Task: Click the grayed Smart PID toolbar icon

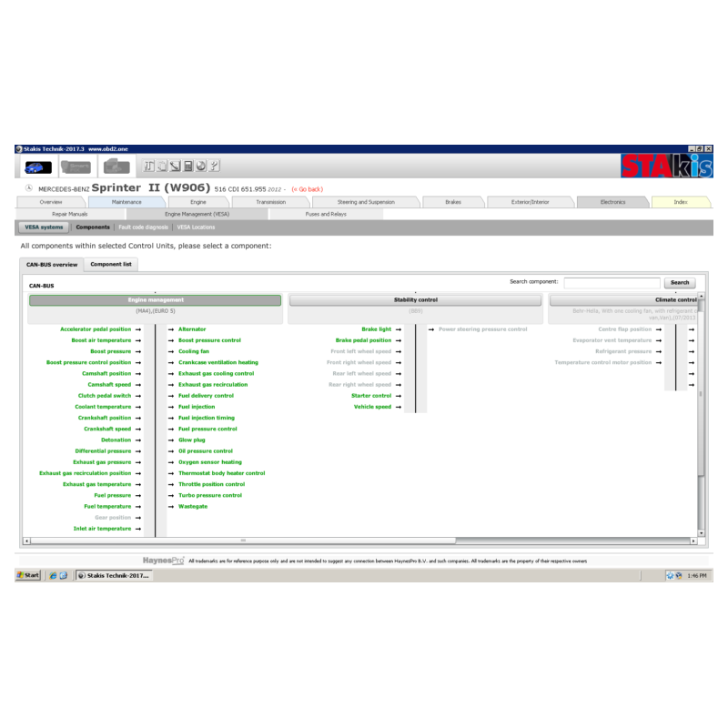Action: 77,166
